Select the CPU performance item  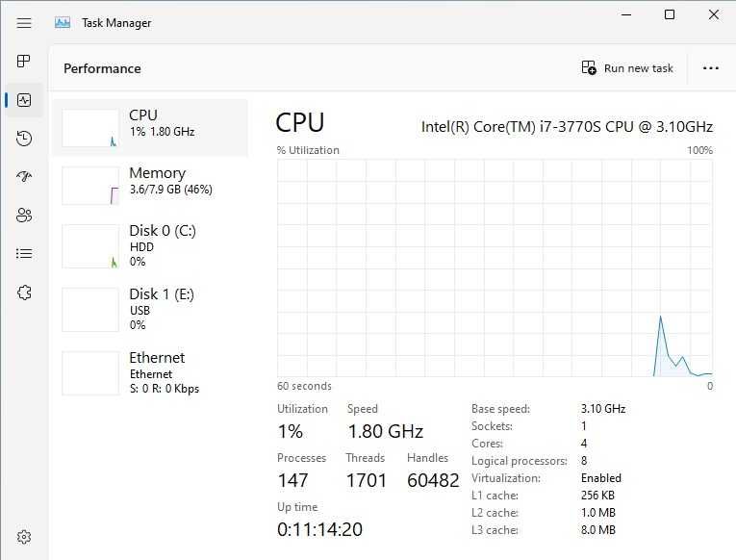click(150, 127)
